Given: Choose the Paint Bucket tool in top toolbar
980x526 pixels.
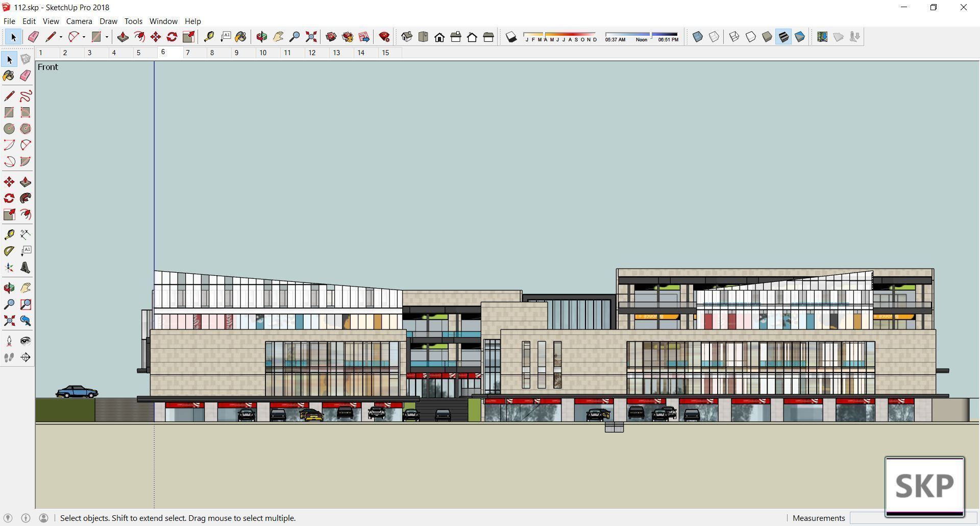Looking at the screenshot, I should tap(241, 37).
